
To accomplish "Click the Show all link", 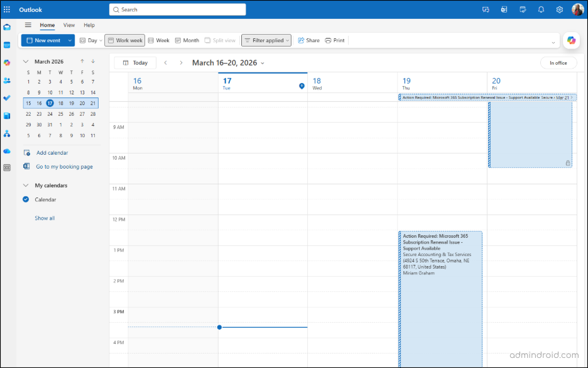I will click(x=44, y=218).
